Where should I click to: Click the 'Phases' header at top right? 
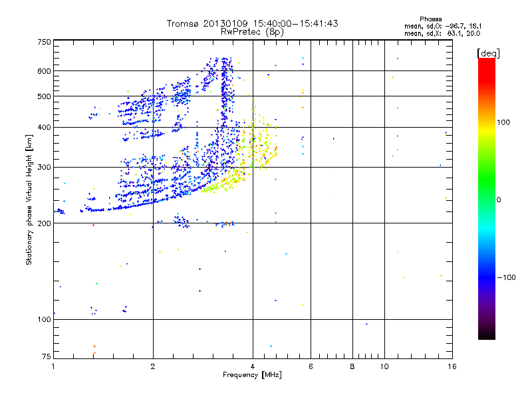click(430, 19)
